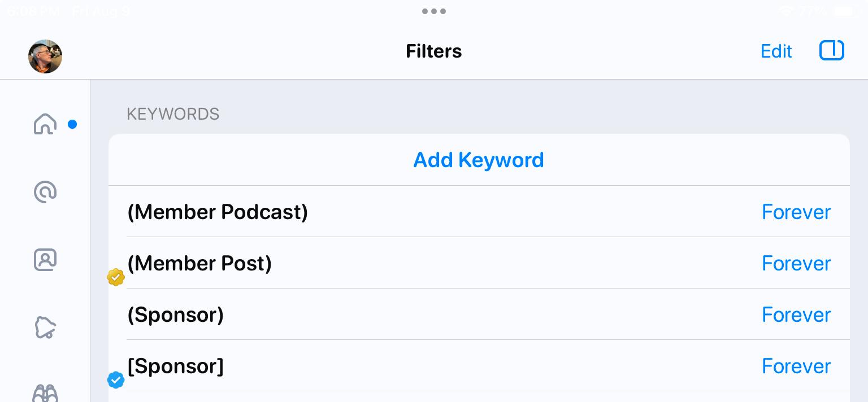The image size is (868, 402).
Task: Change Forever duration for (Member Post)
Action: coord(796,263)
